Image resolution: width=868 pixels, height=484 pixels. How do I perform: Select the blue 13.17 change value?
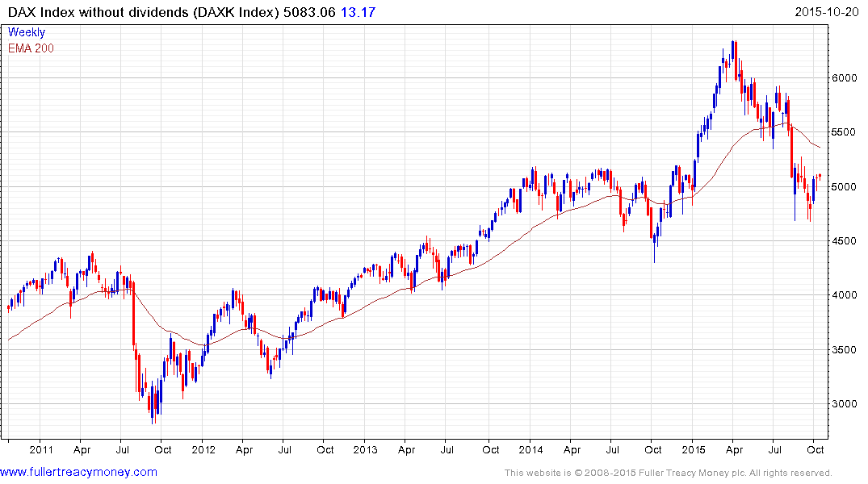[x=359, y=12]
